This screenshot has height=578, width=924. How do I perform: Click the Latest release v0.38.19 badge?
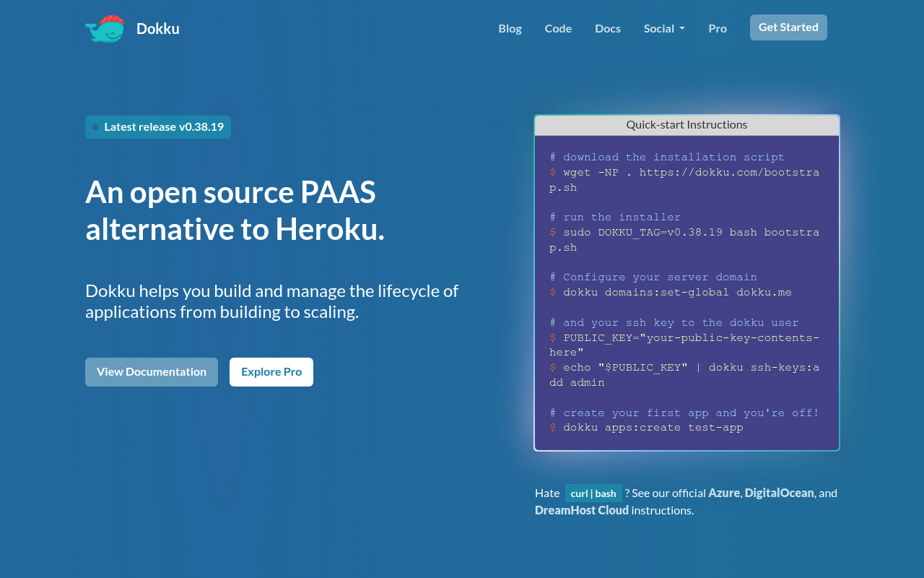coord(158,127)
